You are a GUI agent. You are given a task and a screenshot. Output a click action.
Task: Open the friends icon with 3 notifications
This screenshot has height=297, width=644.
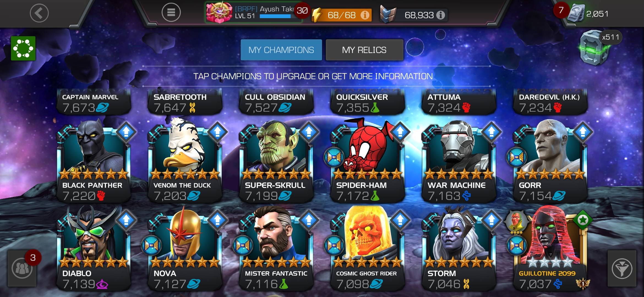[22, 268]
